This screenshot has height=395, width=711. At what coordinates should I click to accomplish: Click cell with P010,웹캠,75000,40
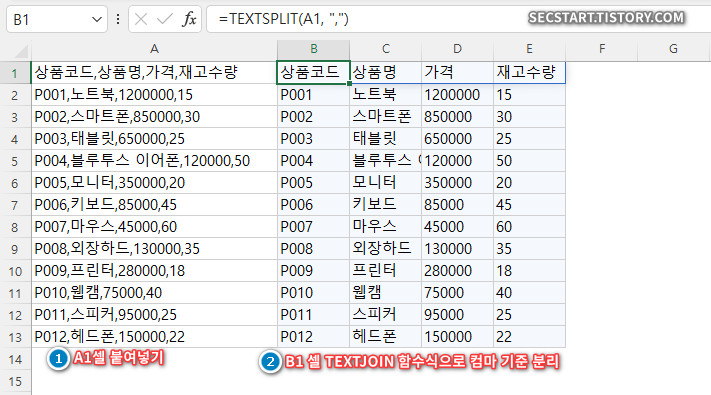point(154,293)
